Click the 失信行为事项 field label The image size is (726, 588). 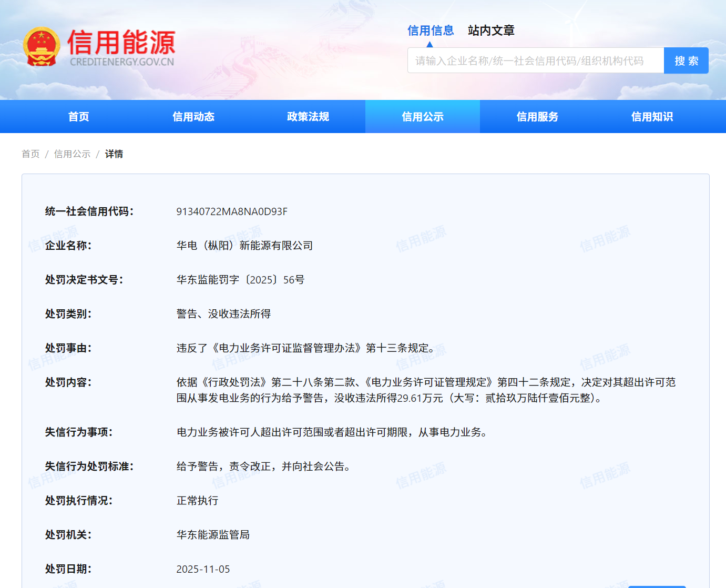pyautogui.click(x=79, y=432)
